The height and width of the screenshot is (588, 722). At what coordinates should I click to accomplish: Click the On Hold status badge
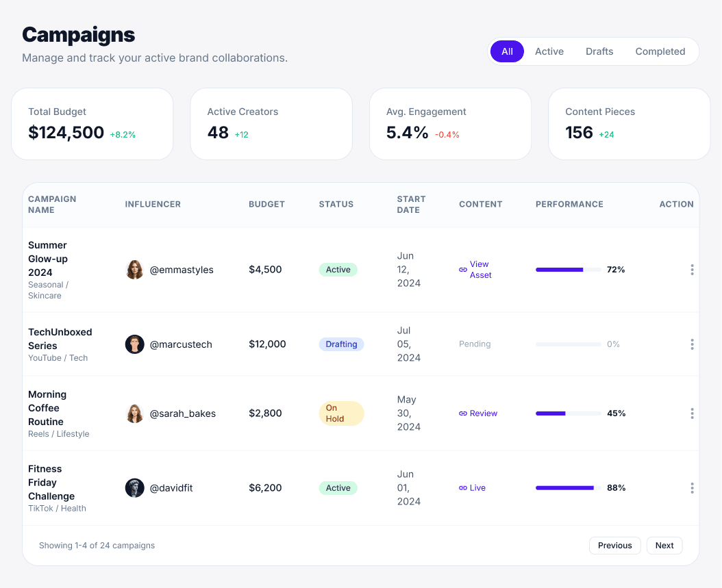(x=341, y=413)
